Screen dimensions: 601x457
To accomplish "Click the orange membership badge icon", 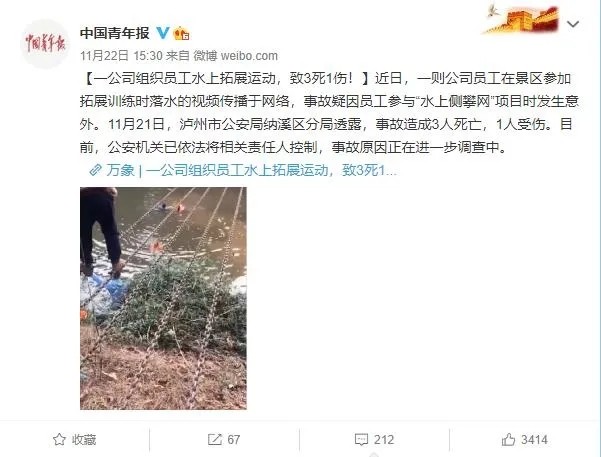I will coord(181,34).
